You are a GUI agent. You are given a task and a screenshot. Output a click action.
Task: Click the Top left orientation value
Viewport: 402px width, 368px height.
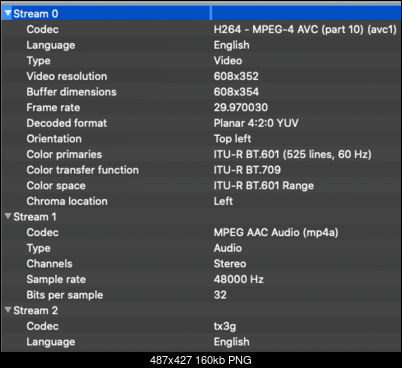[232, 139]
